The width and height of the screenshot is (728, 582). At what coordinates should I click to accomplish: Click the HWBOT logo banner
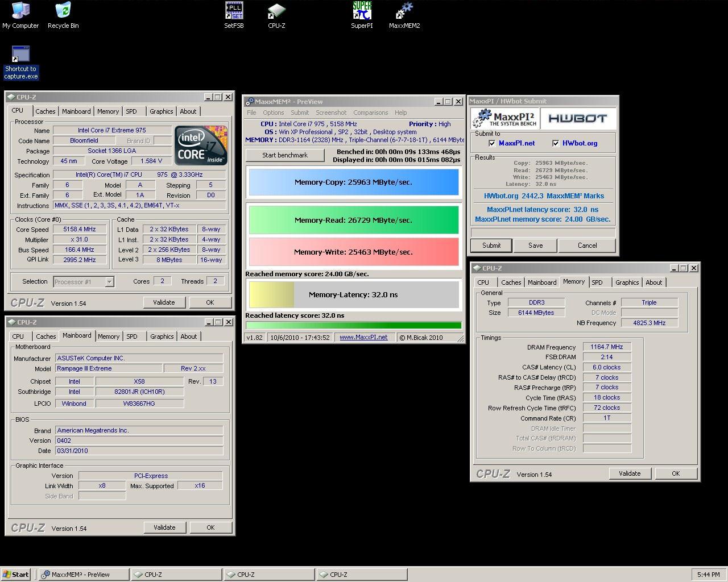[x=578, y=118]
